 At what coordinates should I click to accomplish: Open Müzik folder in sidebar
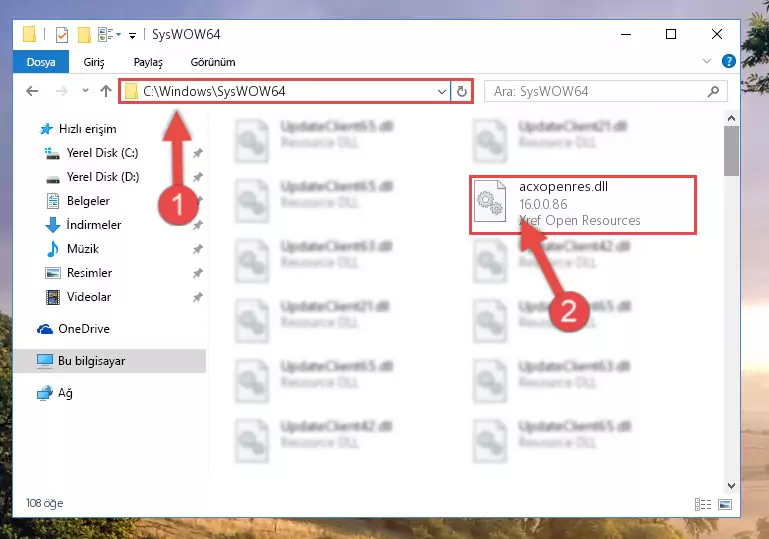83,249
